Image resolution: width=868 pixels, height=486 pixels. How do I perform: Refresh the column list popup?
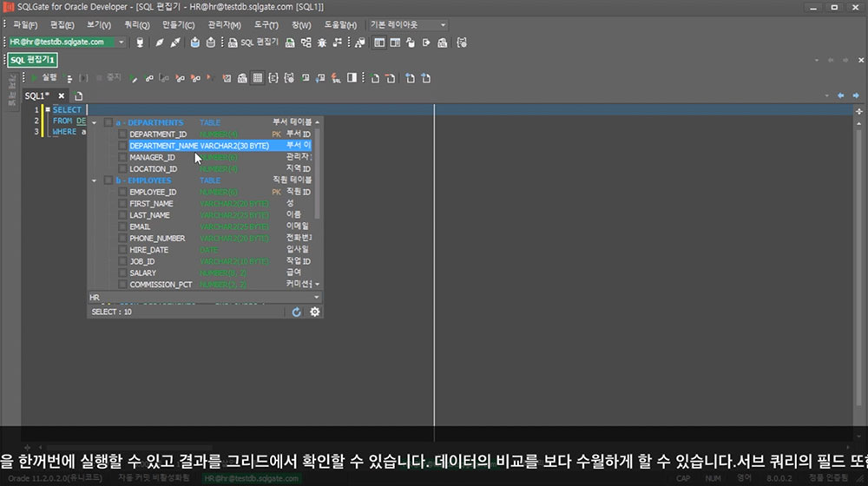(296, 312)
